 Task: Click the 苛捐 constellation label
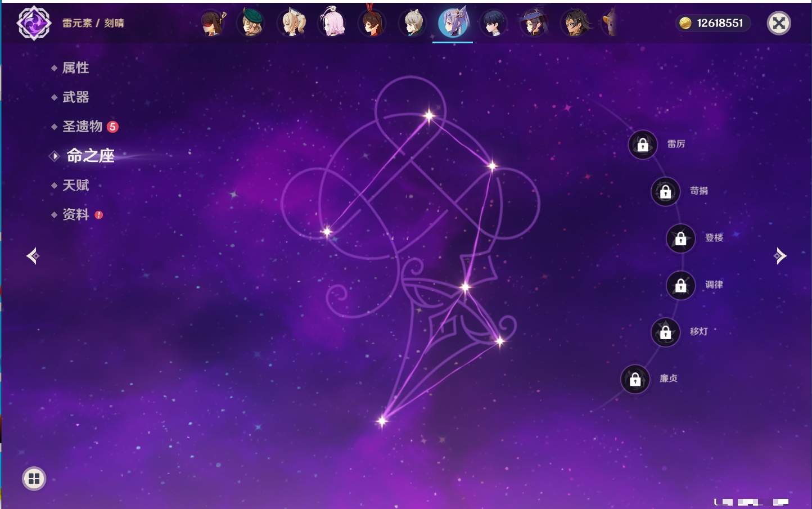point(699,191)
